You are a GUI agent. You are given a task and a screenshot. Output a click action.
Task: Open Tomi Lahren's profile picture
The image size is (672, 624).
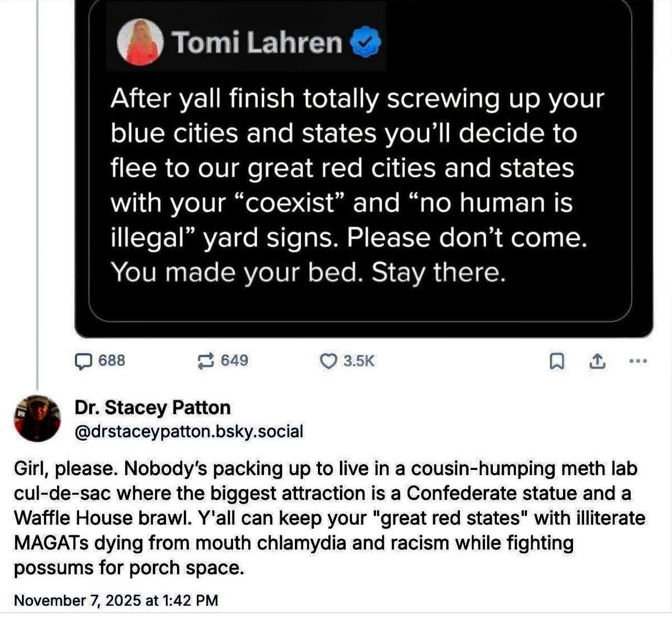[x=139, y=42]
